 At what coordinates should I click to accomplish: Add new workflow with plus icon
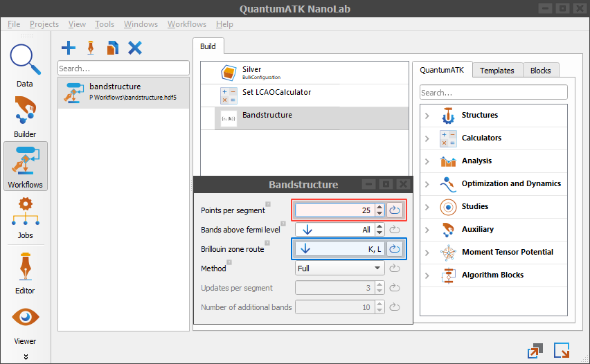(69, 48)
